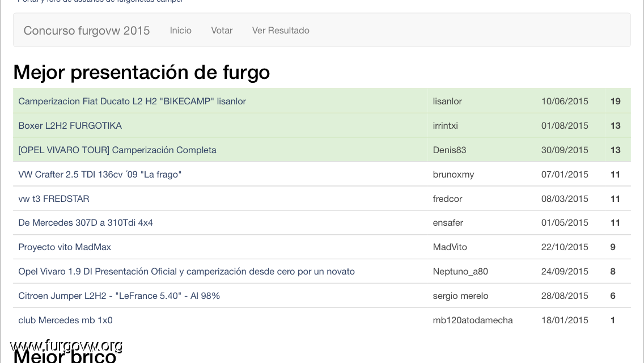Click the date 18/01/2015
The height and width of the screenshot is (363, 644).
click(565, 320)
